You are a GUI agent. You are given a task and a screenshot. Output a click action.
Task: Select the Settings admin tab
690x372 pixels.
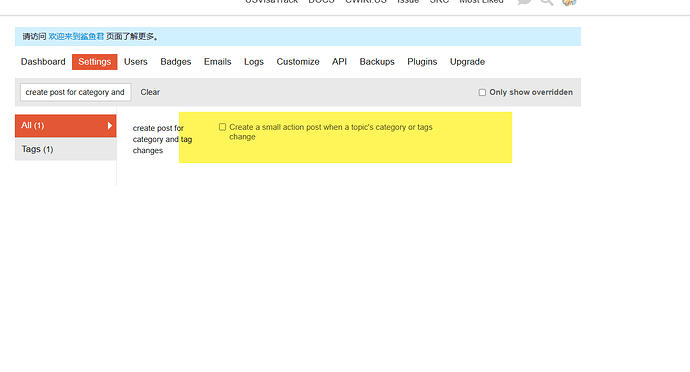click(95, 62)
